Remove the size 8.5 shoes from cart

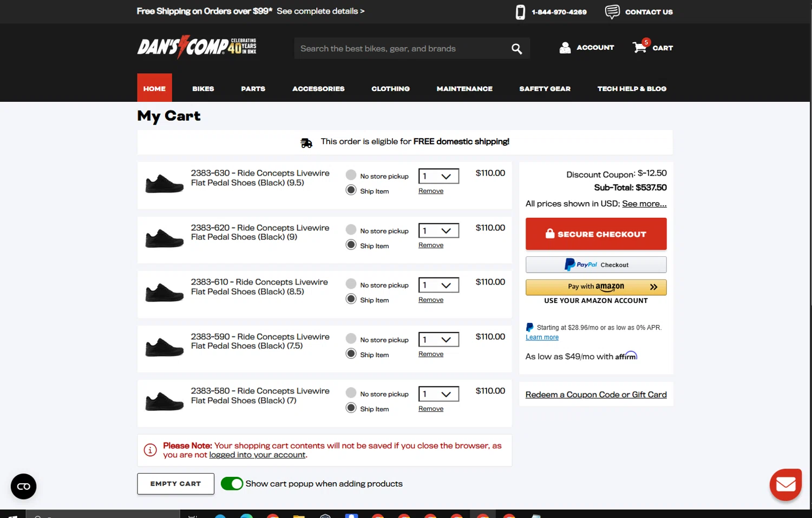coord(431,300)
